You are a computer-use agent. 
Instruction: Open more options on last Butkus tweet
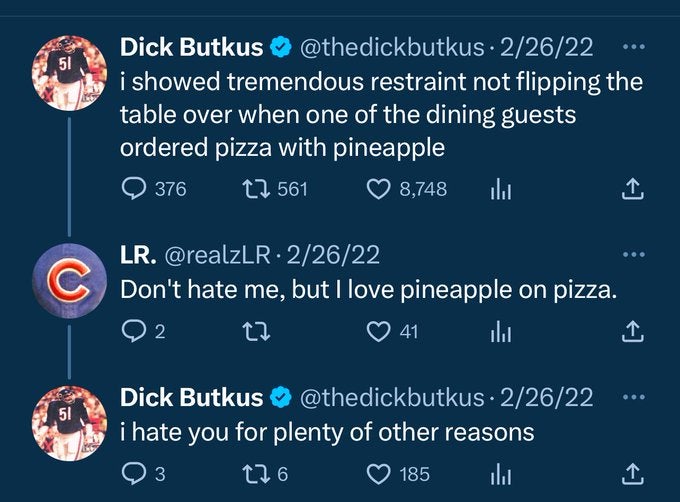click(x=633, y=397)
